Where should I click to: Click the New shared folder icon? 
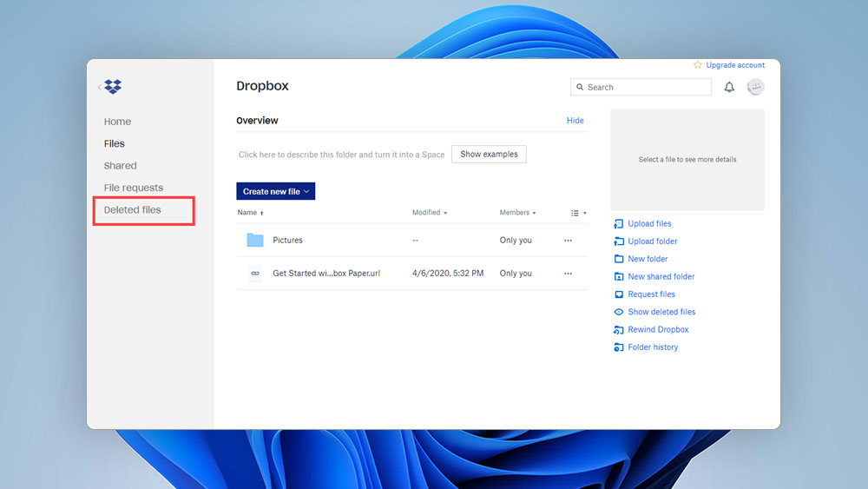618,277
